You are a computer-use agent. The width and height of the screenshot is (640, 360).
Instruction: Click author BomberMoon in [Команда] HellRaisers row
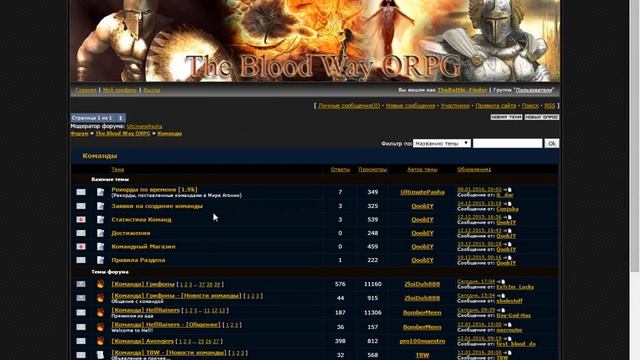(x=422, y=312)
